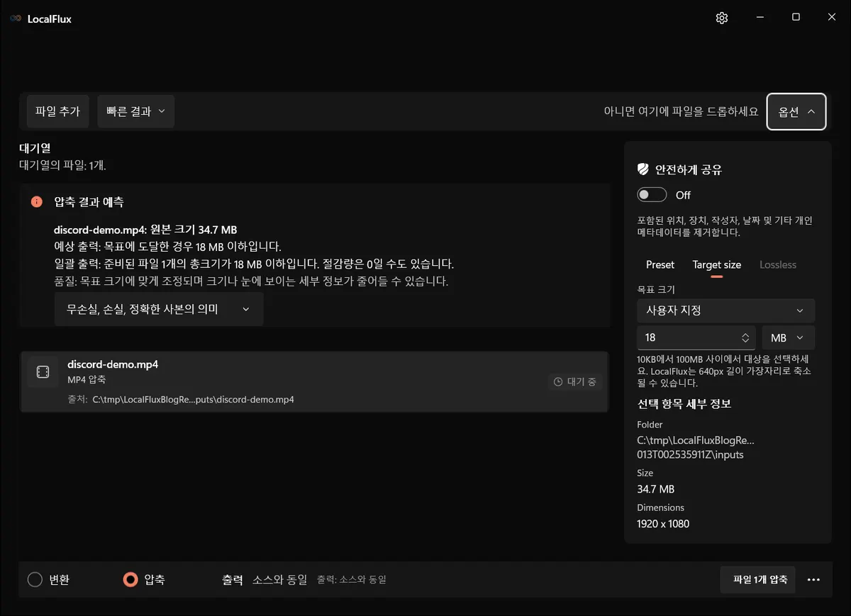Expand 무손실, 손실, 정확한 사본의 의미

pos(159,310)
